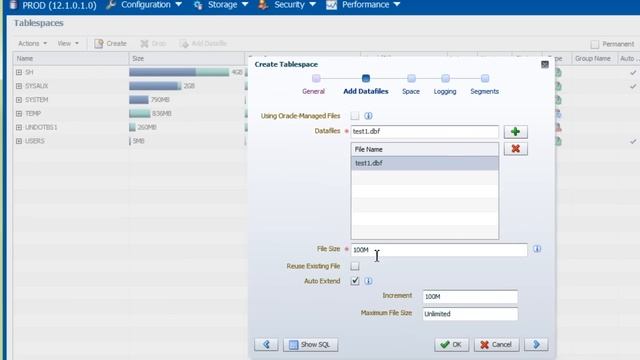
Task: Toggle Reuse Existing File checkbox
Action: pyautogui.click(x=355, y=266)
